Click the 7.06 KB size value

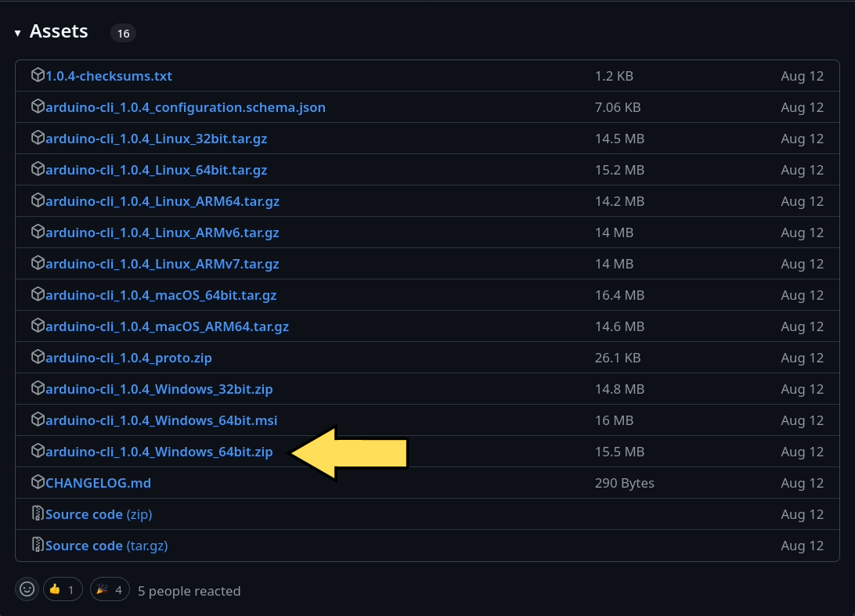[618, 107]
